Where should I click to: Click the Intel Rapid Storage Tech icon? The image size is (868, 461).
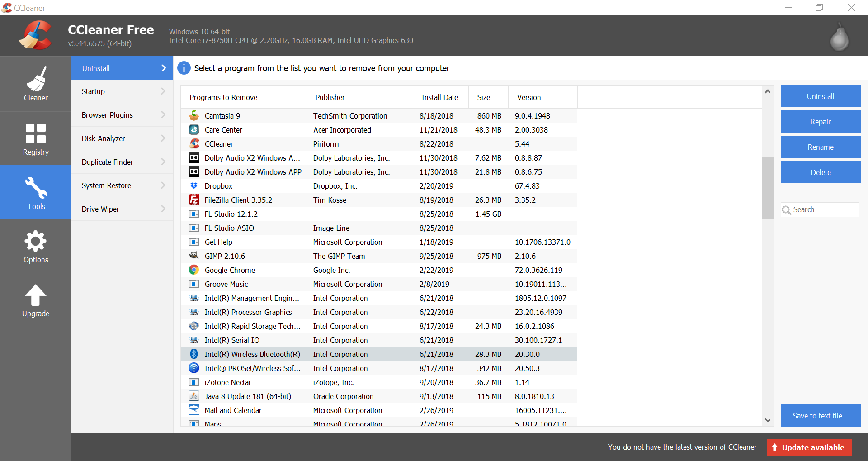[x=194, y=326]
